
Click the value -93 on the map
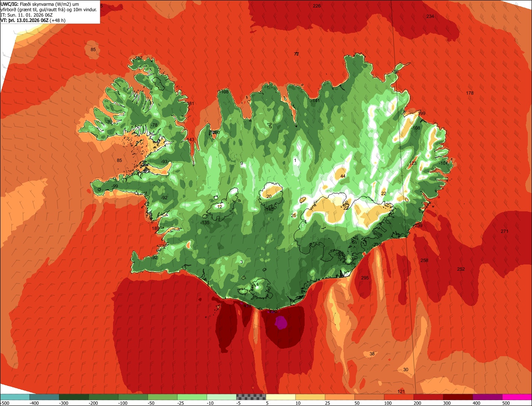164,161
